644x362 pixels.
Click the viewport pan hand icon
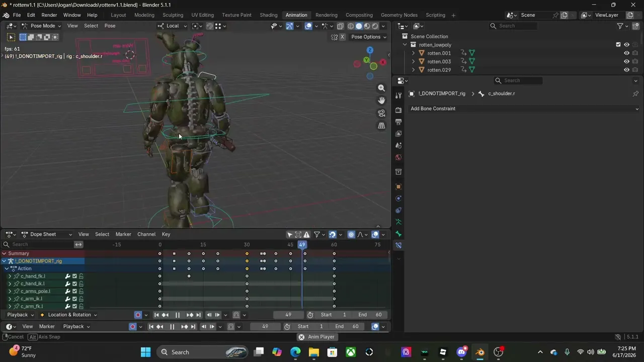pyautogui.click(x=381, y=101)
